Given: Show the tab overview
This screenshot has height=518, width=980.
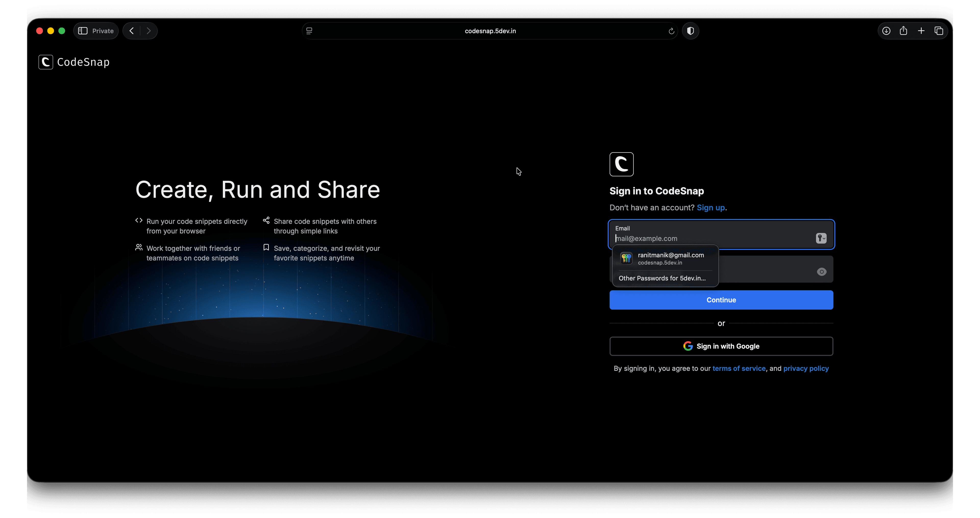Looking at the screenshot, I should 939,31.
